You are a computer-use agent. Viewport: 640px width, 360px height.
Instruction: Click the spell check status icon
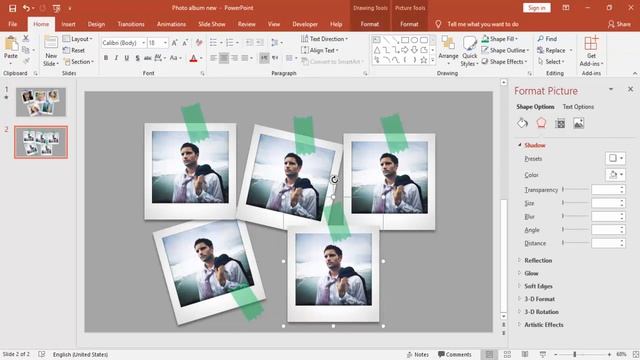42,354
